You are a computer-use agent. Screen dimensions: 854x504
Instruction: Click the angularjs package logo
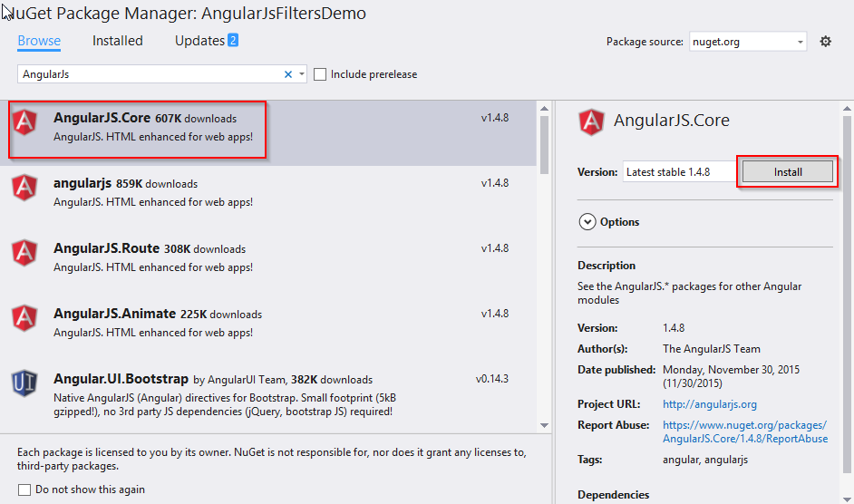click(24, 188)
